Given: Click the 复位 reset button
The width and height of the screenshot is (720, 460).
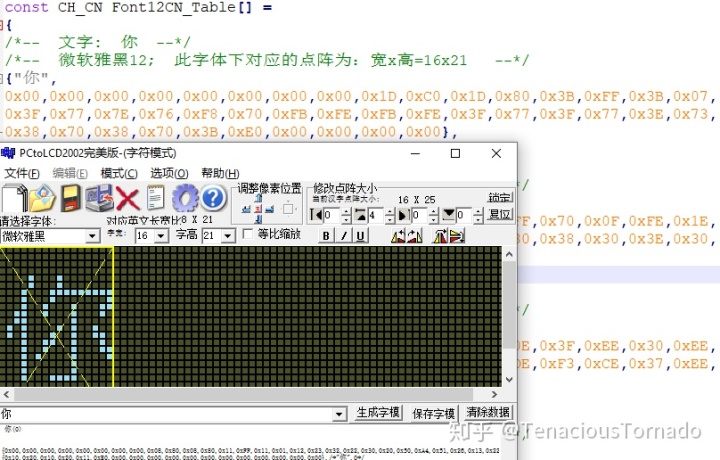Looking at the screenshot, I should 500,214.
